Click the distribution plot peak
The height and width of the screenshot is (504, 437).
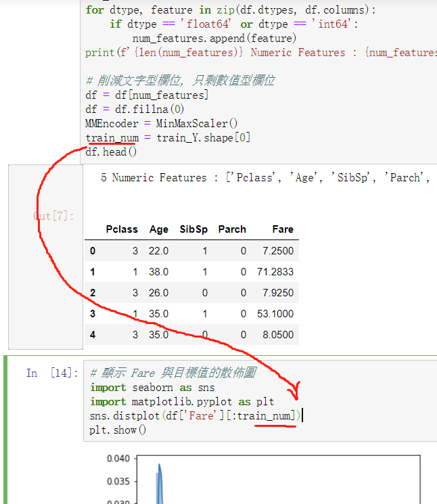pyautogui.click(x=159, y=465)
